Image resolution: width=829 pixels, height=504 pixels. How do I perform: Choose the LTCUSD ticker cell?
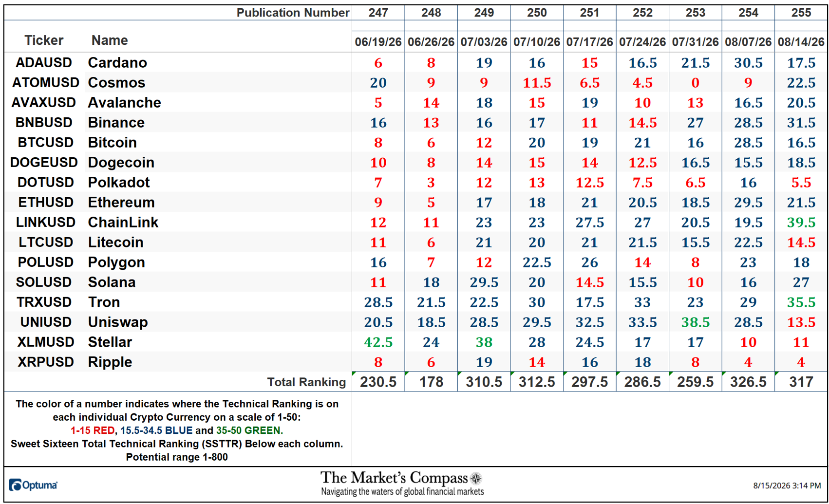click(x=45, y=243)
